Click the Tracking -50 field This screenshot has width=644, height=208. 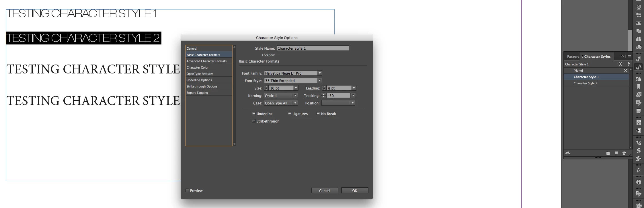[x=339, y=96]
